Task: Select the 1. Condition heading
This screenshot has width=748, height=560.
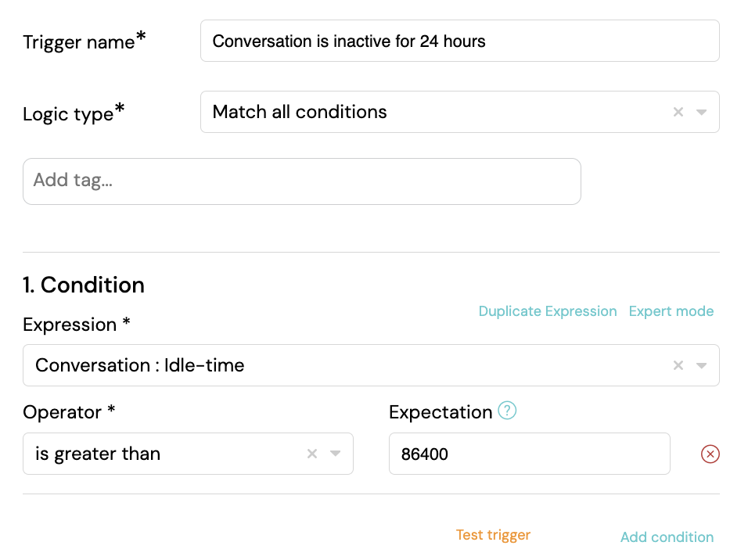Action: coord(84,285)
